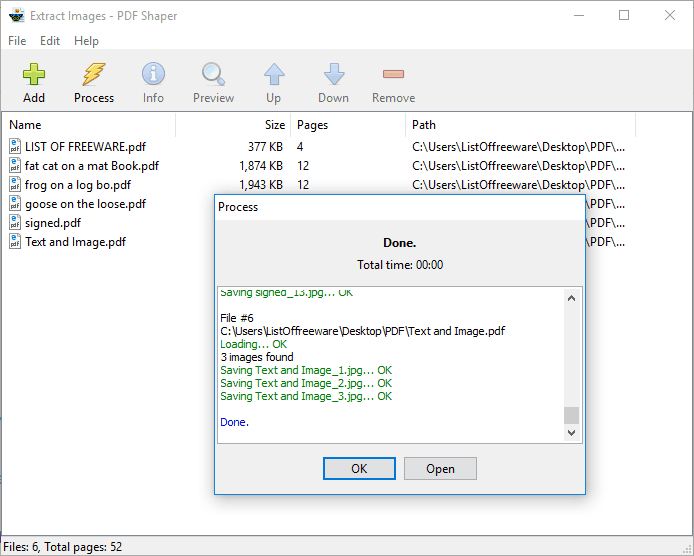Minimize the PDF Shaper window
The image size is (694, 556).
point(579,15)
